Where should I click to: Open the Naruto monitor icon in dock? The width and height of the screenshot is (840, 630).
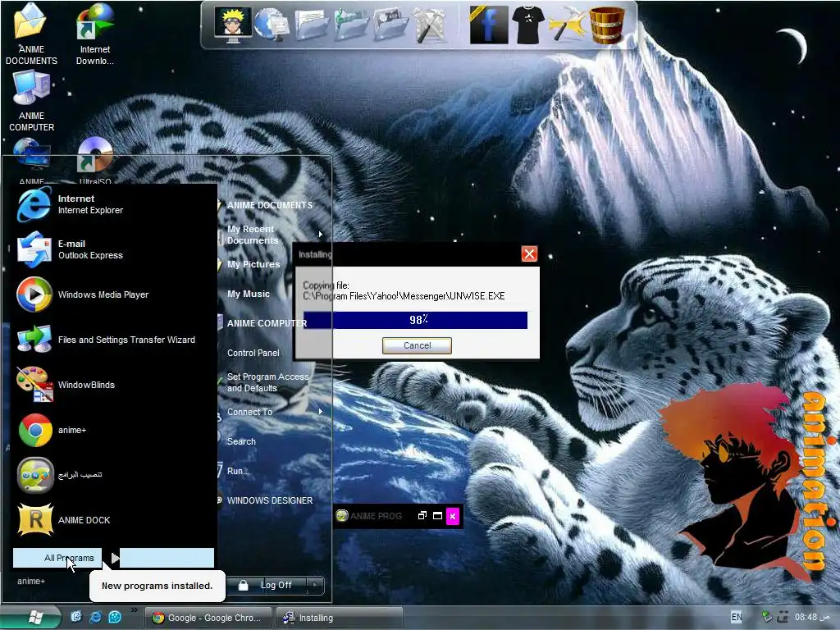(232, 24)
